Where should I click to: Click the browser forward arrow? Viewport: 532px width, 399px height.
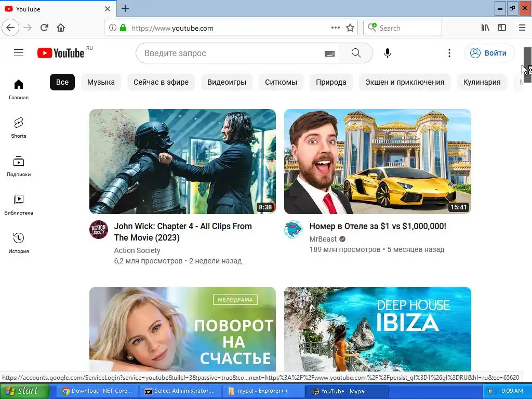click(28, 28)
